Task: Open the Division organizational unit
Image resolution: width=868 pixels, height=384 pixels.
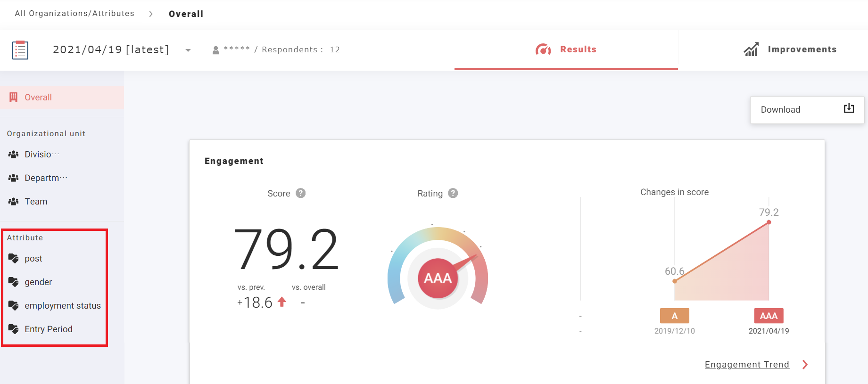Action: [38, 155]
